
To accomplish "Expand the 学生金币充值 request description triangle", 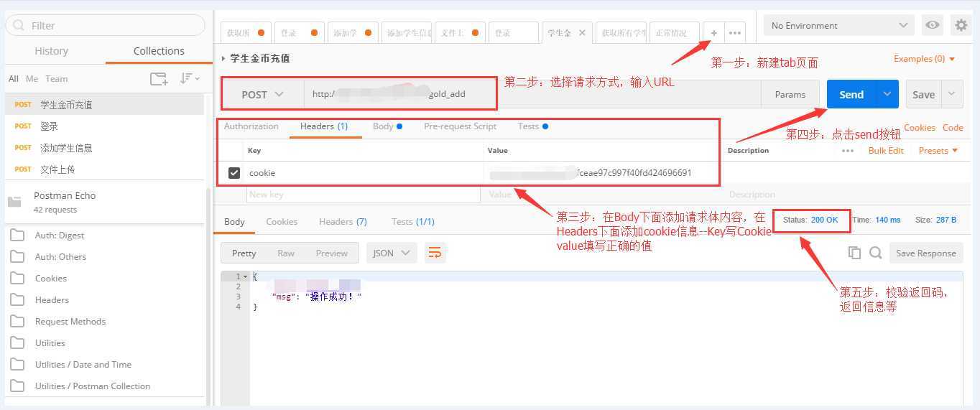I will 224,59.
